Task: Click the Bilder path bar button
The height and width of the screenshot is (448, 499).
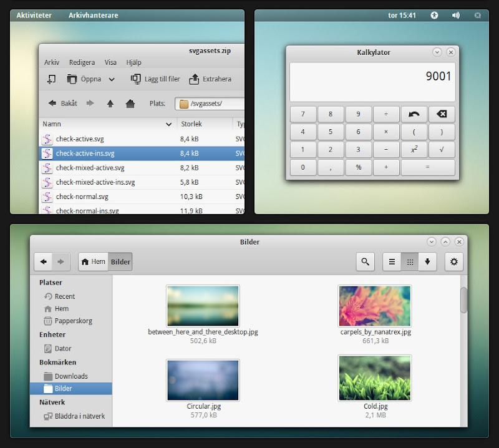Action: click(120, 261)
